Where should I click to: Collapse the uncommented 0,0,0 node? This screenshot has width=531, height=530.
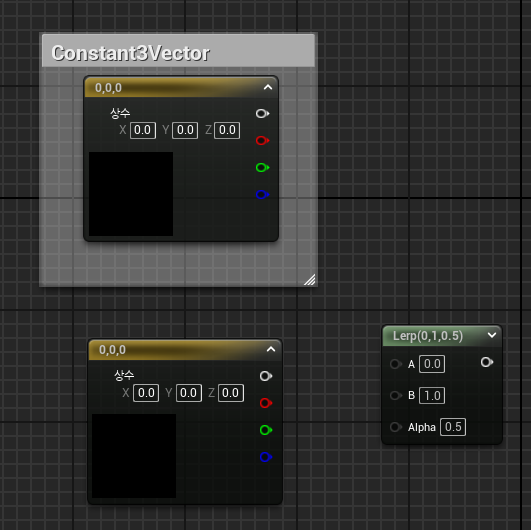point(271,349)
